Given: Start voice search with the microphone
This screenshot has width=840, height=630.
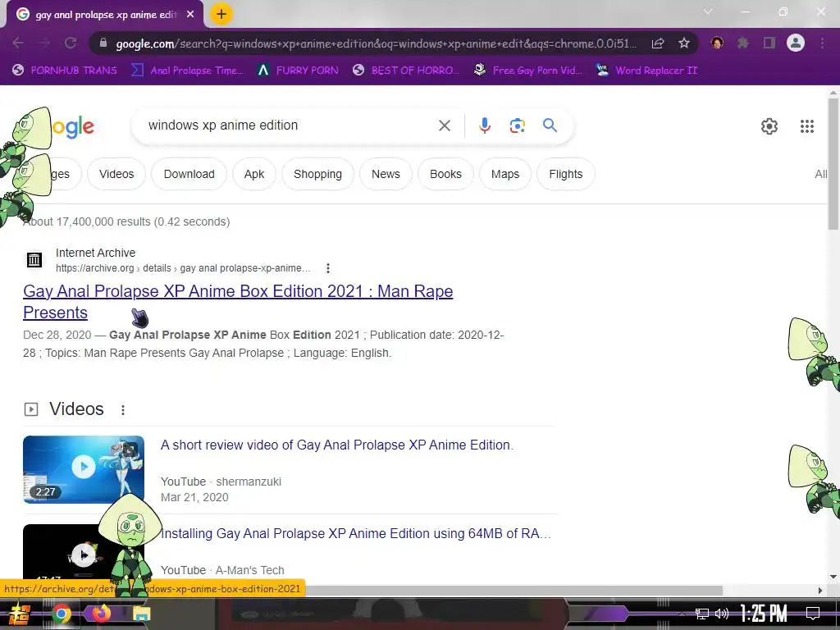Looking at the screenshot, I should (485, 126).
